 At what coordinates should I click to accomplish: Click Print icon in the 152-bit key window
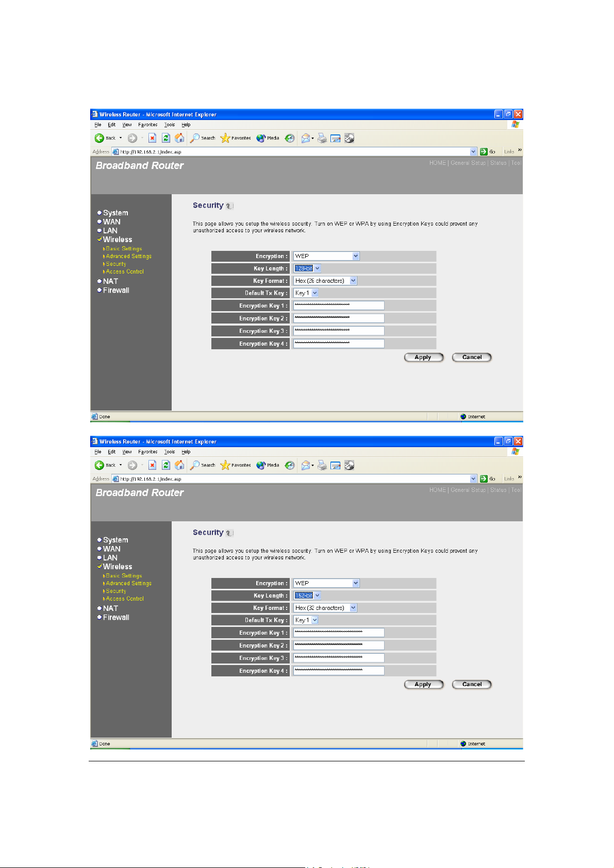click(322, 465)
